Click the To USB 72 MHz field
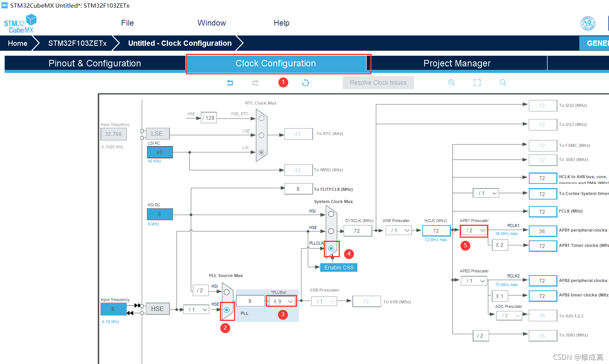 367,301
